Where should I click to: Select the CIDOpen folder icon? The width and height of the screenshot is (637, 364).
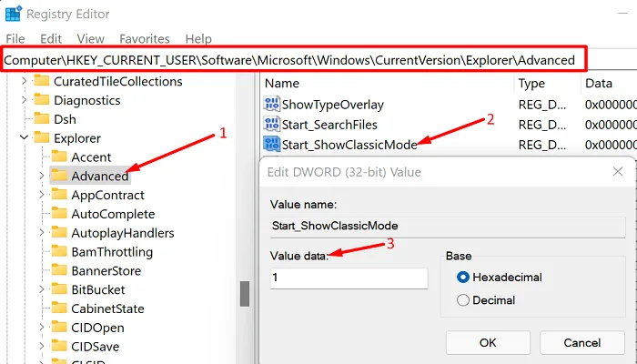[59, 327]
